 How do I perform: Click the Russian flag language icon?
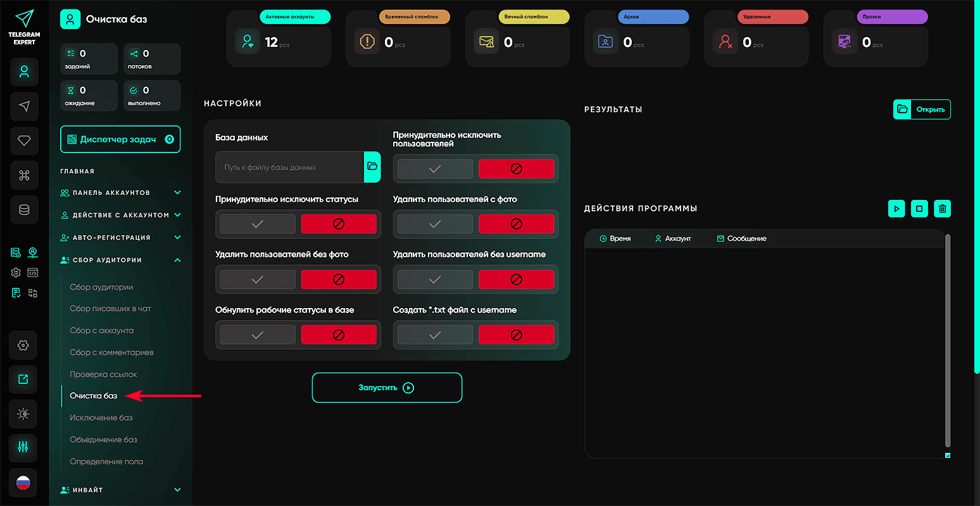[x=23, y=483]
